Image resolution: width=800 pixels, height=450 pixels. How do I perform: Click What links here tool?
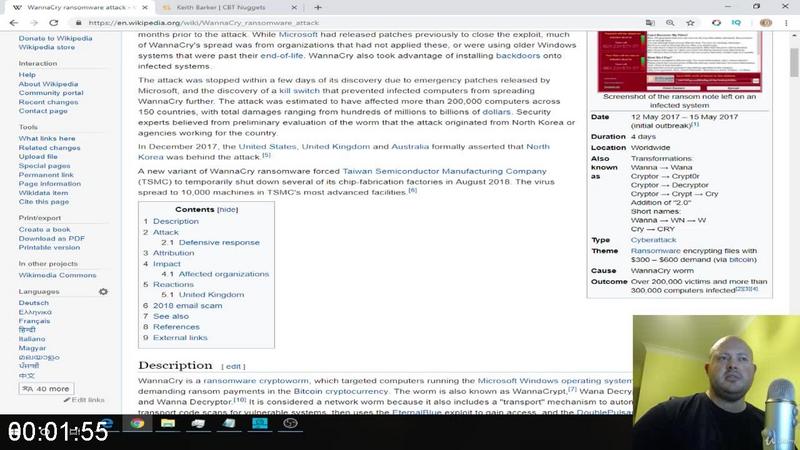47,138
